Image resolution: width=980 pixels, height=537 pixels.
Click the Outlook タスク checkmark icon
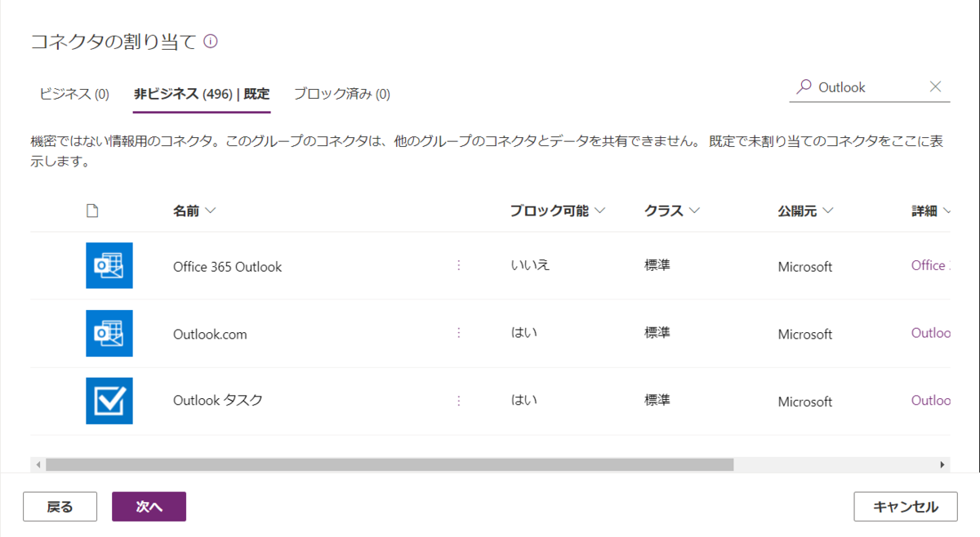(109, 401)
